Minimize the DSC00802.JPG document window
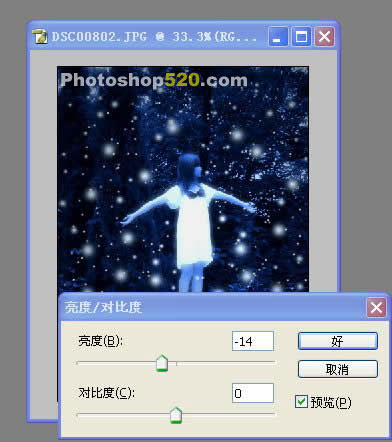This screenshot has height=442, width=392. pos(278,37)
